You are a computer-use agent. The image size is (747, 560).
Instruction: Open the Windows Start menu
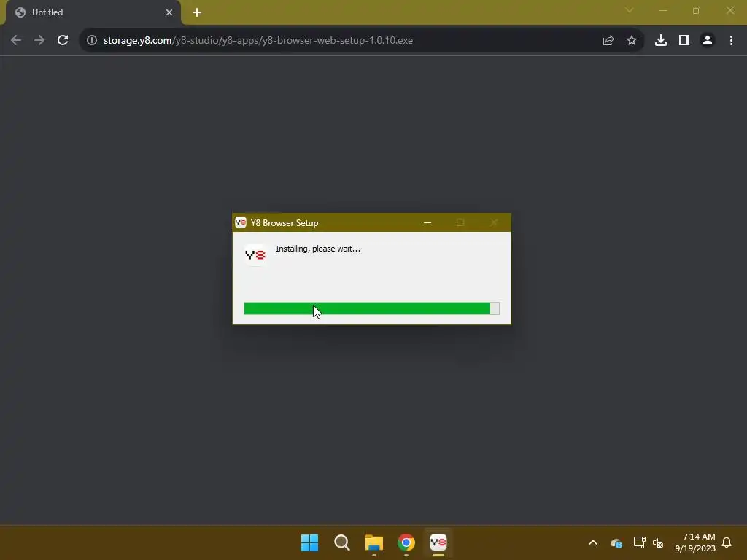(x=309, y=542)
